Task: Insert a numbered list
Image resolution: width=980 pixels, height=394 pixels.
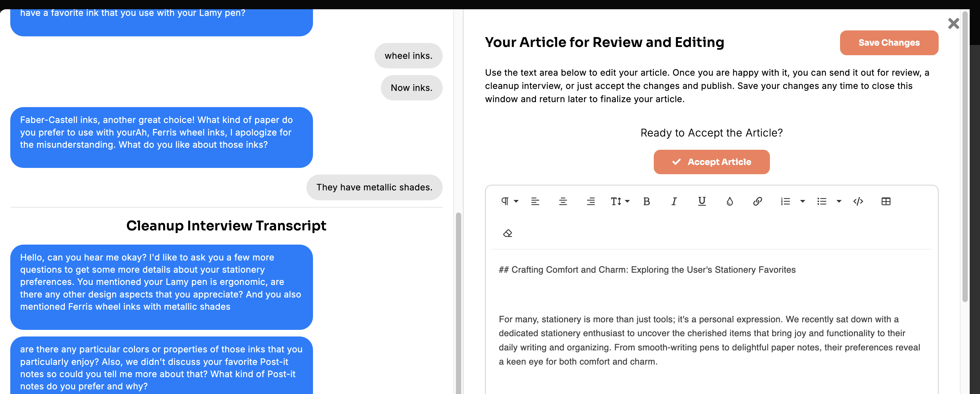Action: click(x=785, y=201)
